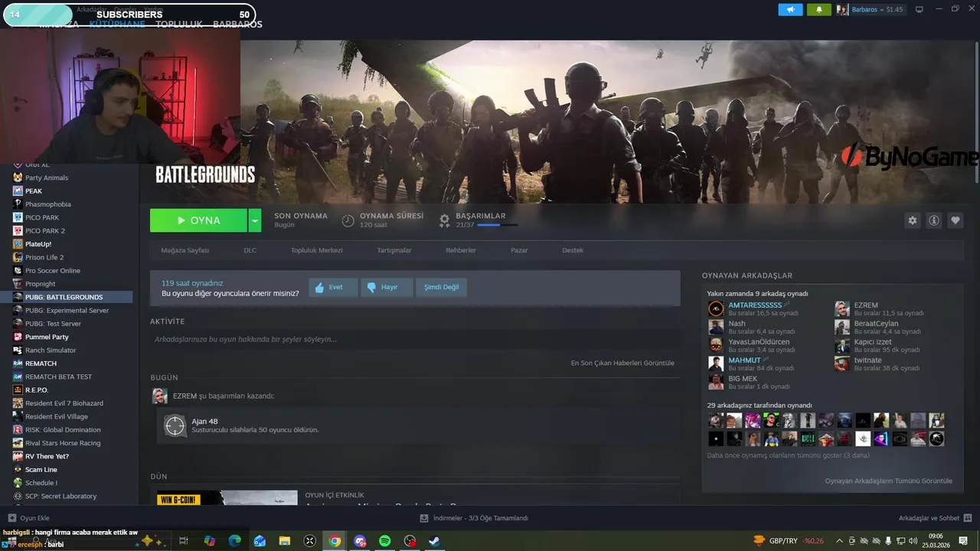Dismiss review prompt with Şimdi Değil
Image resolution: width=980 pixels, height=551 pixels.
click(442, 288)
